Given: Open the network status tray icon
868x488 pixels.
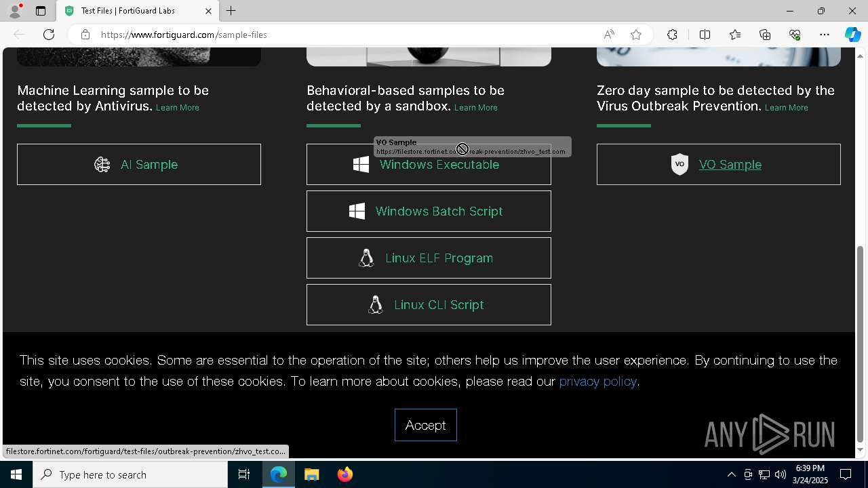Looking at the screenshot, I should click(x=764, y=474).
